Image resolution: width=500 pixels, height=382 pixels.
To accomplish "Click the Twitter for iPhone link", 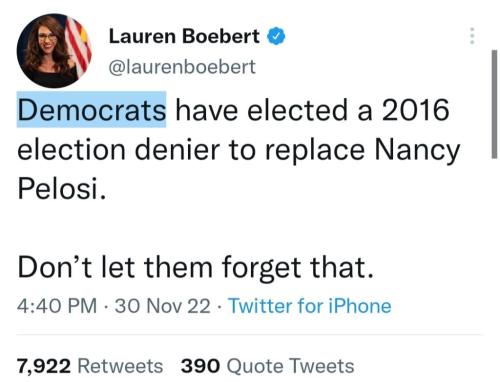I will click(x=310, y=306).
